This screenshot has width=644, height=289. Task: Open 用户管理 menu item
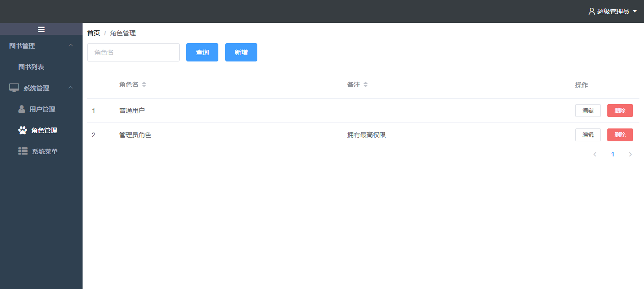tap(41, 109)
